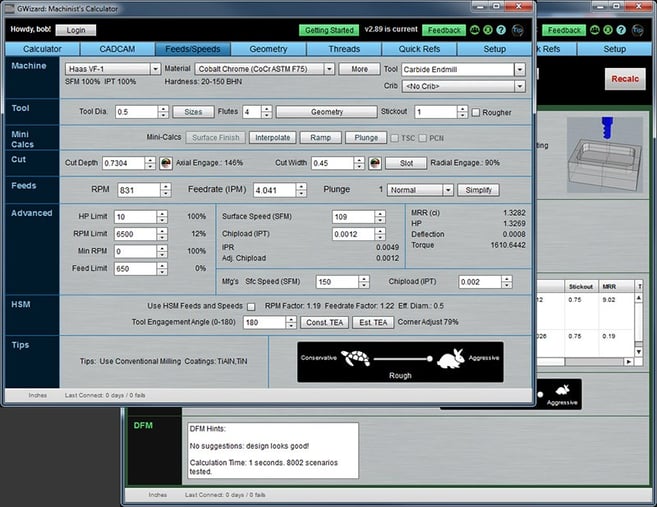This screenshot has height=507, width=657.
Task: Open the Ramp mini-calc
Action: pyautogui.click(x=321, y=138)
